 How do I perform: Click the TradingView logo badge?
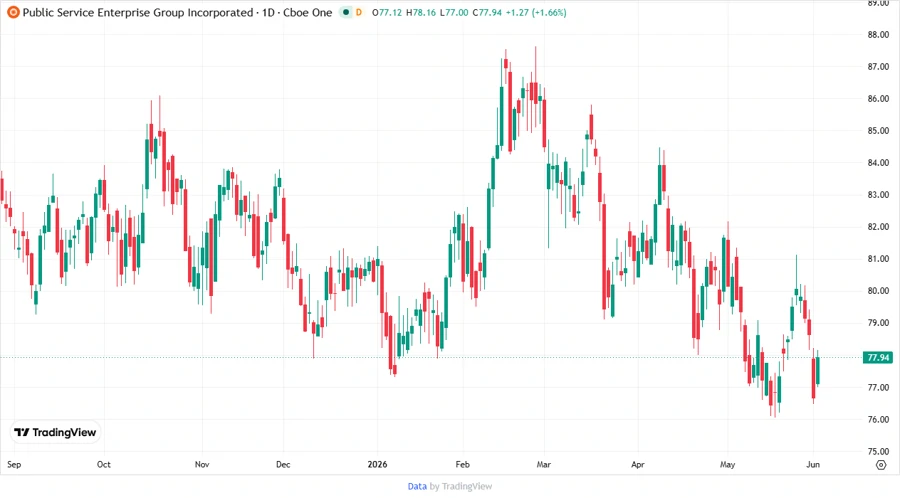coord(56,432)
